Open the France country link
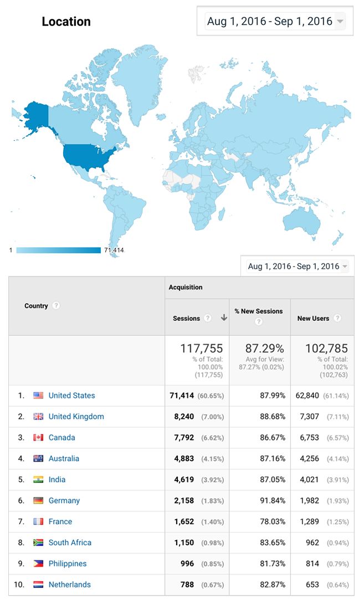Viewport: 364px width, 604px height. point(60,521)
